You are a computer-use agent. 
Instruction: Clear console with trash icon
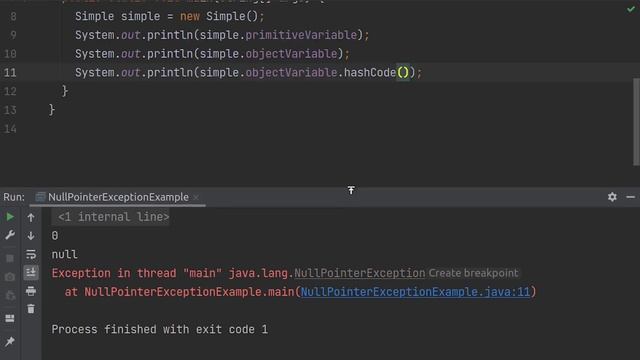pyautogui.click(x=31, y=309)
